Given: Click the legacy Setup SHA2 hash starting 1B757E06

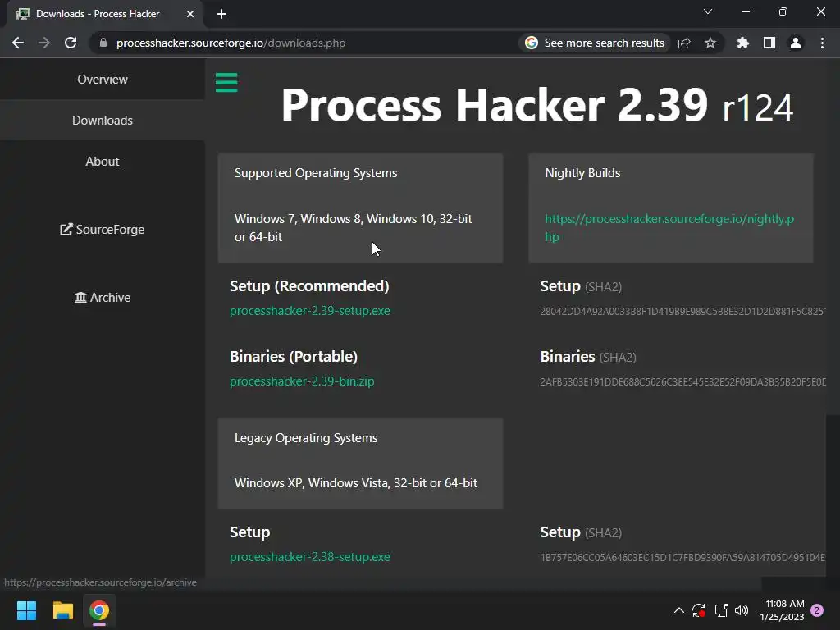Looking at the screenshot, I should click(682, 558).
